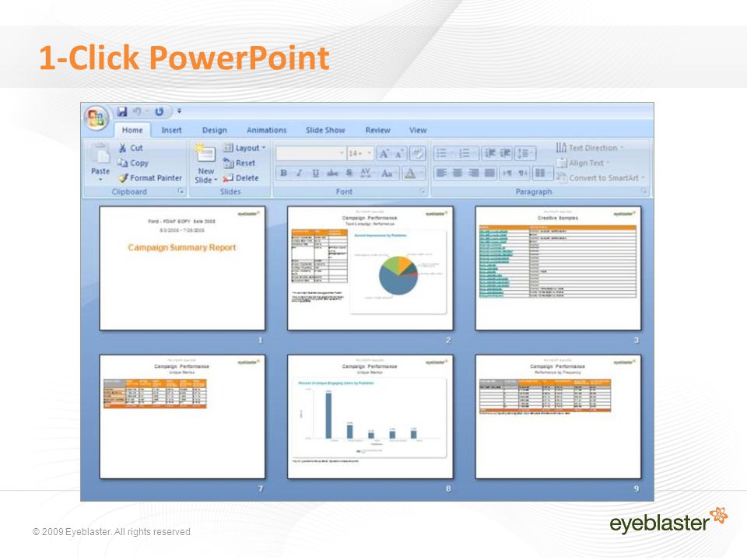This screenshot has height=560, width=747.
Task: Save the presentation using the floppy icon
Action: (x=122, y=111)
